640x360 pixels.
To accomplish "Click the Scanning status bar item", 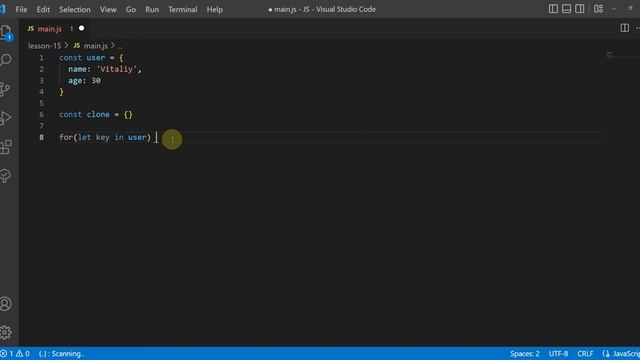I will pos(61,353).
